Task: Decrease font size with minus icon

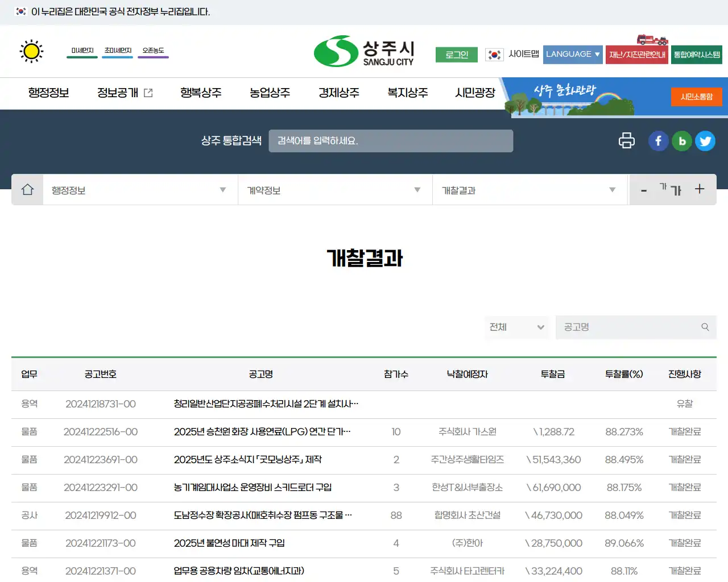Action: (x=644, y=191)
